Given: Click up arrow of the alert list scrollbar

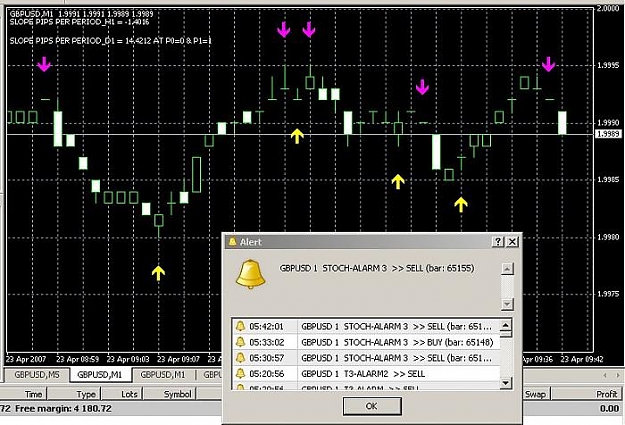Looking at the screenshot, I should pos(505,325).
